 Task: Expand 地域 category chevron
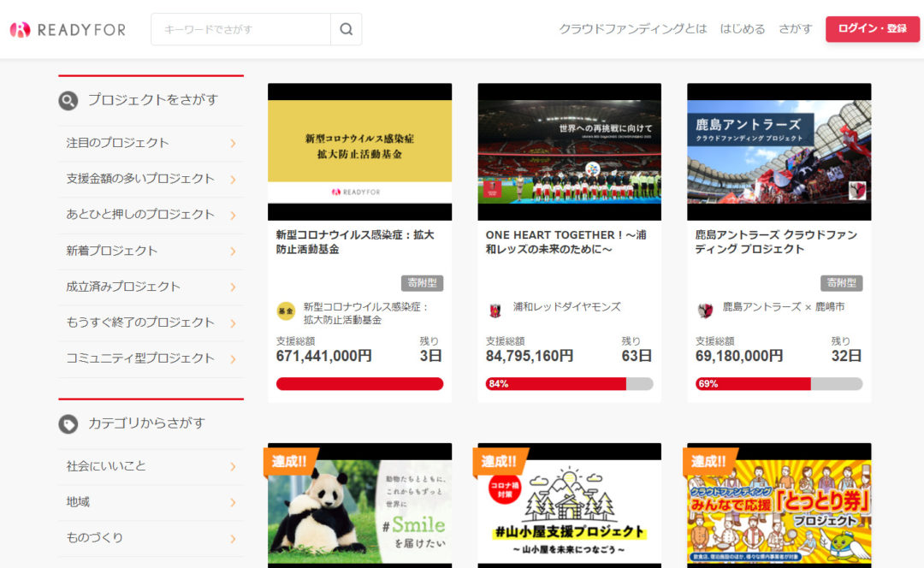(234, 503)
